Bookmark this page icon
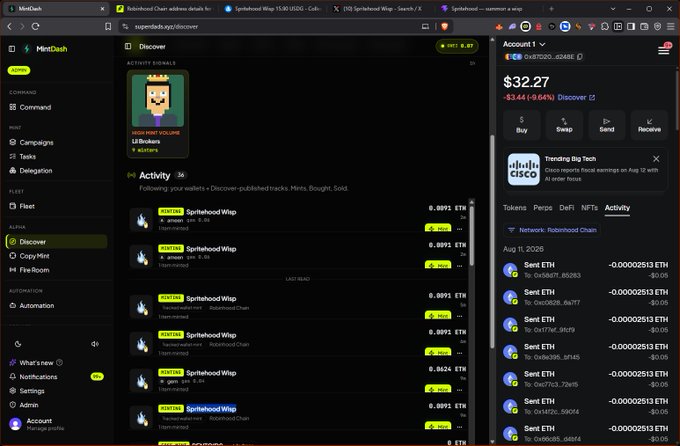Screen dimensions: 680x446 (108, 26)
